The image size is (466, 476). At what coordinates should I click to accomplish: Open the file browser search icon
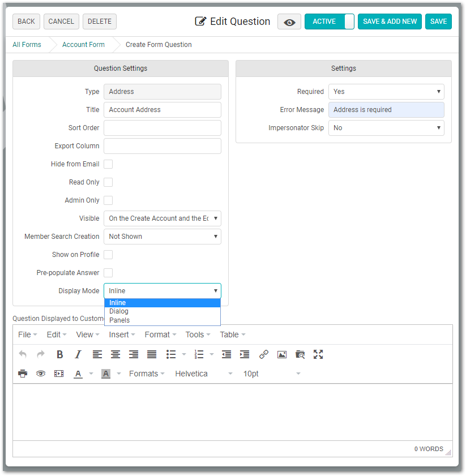(300, 354)
